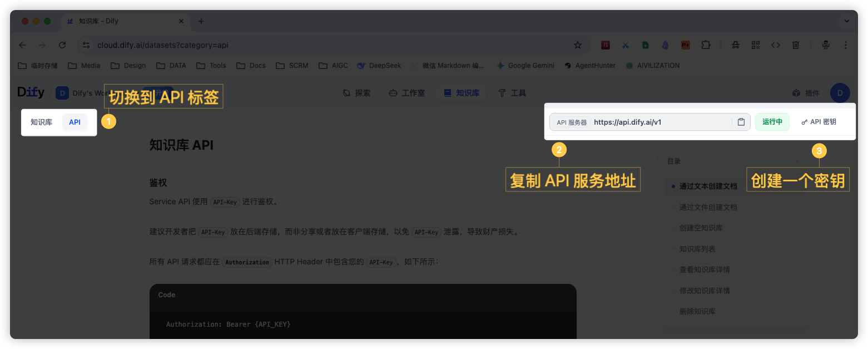Jump to 通过文本创建文档 in the contents
Viewport: 868px width, 349px height.
pos(708,186)
